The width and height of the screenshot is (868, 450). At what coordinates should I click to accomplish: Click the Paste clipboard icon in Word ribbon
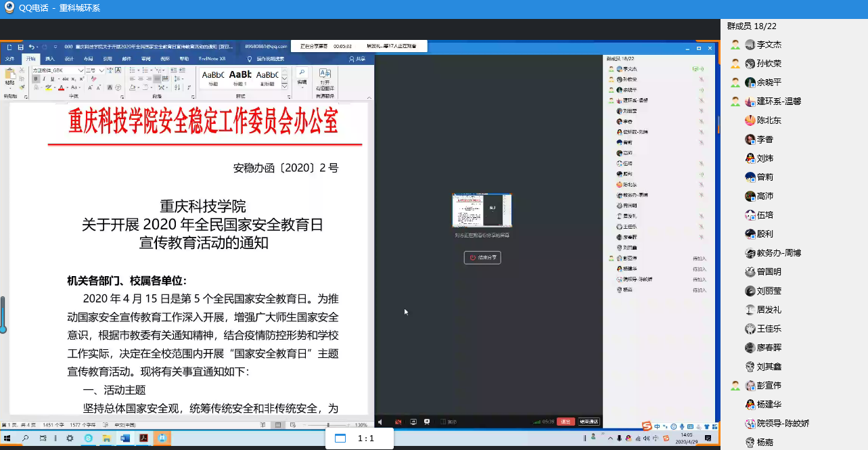[10, 74]
